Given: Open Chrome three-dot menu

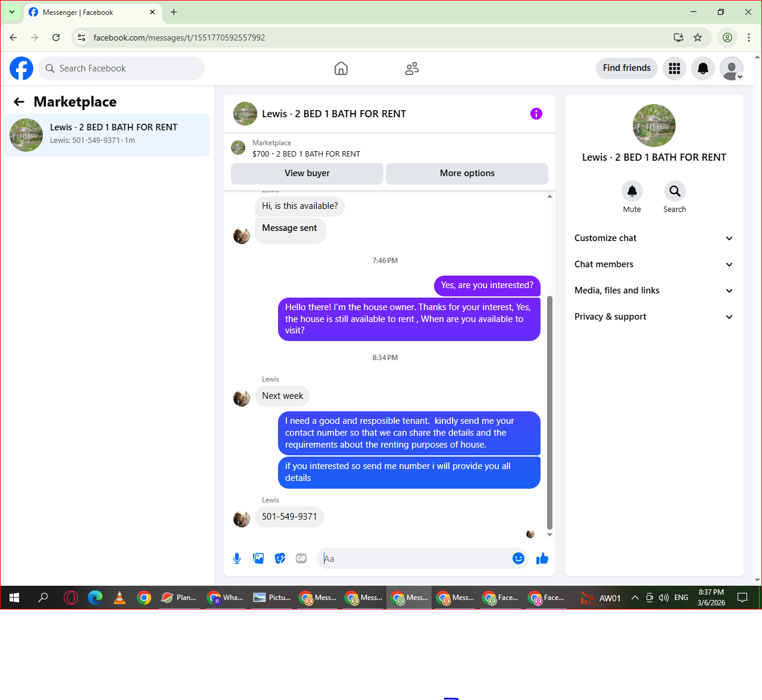Looking at the screenshot, I should point(749,37).
